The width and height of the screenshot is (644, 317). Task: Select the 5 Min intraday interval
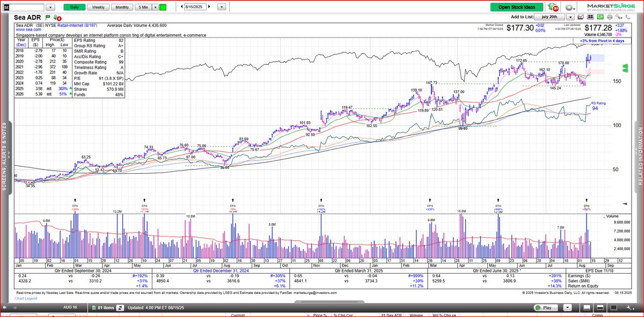click(x=143, y=8)
